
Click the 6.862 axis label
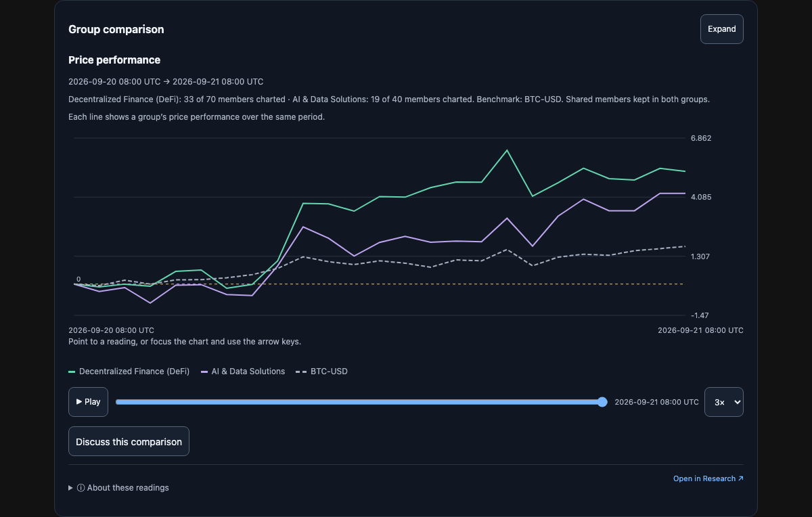701,138
